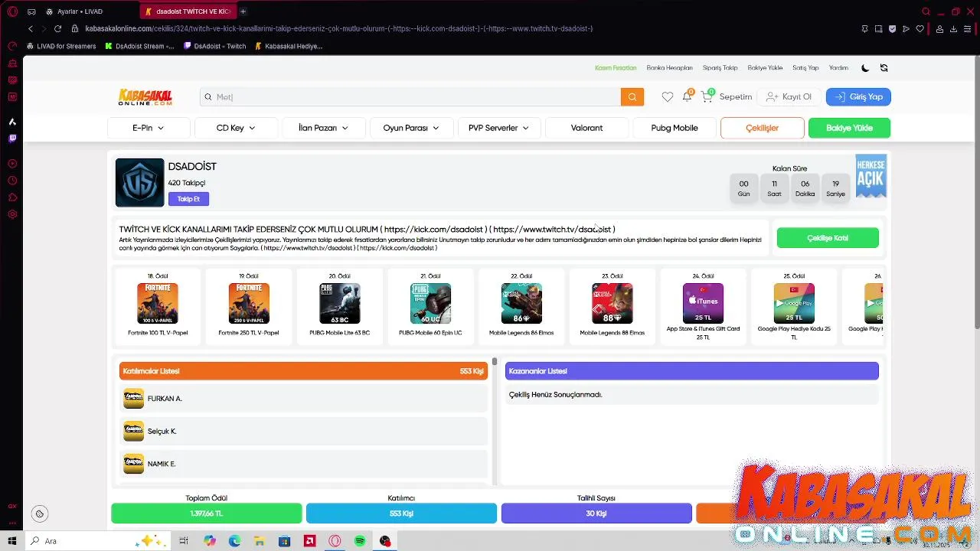The height and width of the screenshot is (551, 980).
Task: Open the Çekilişler page
Action: (x=762, y=128)
